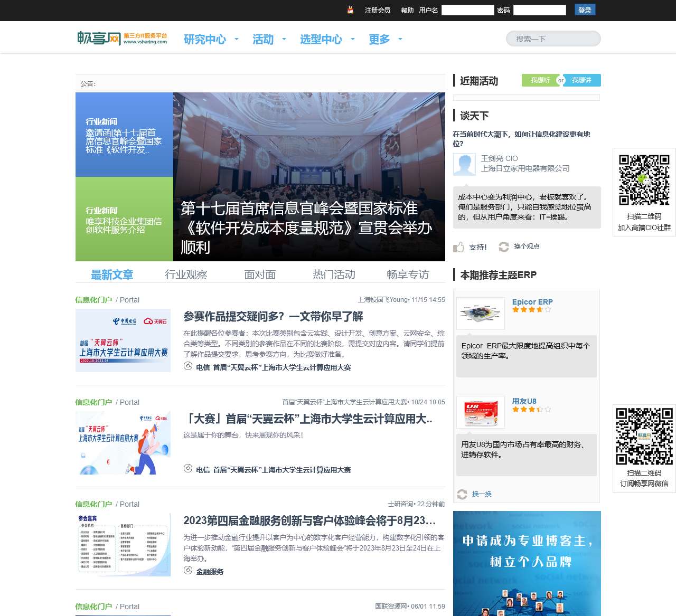Open the vsharing.com site logo
This screenshot has height=616, width=676.
122,38
